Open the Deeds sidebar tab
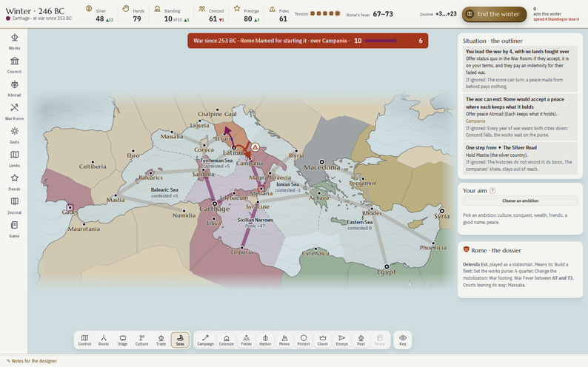 14,182
